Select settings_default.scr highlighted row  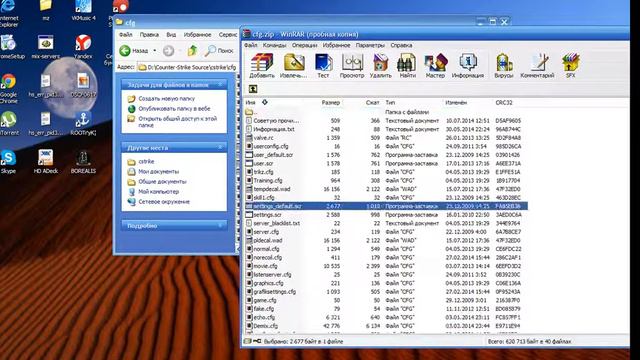click(x=386, y=206)
